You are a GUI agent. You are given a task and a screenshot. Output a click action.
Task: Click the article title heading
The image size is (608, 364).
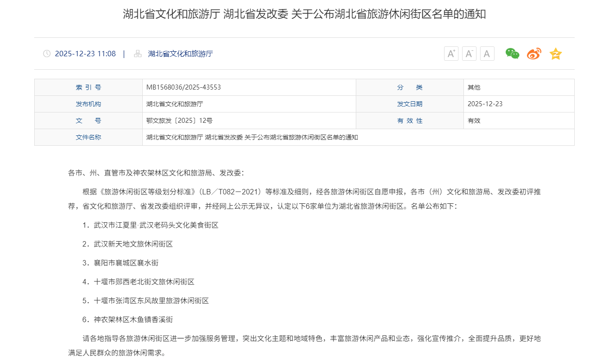tap(304, 14)
